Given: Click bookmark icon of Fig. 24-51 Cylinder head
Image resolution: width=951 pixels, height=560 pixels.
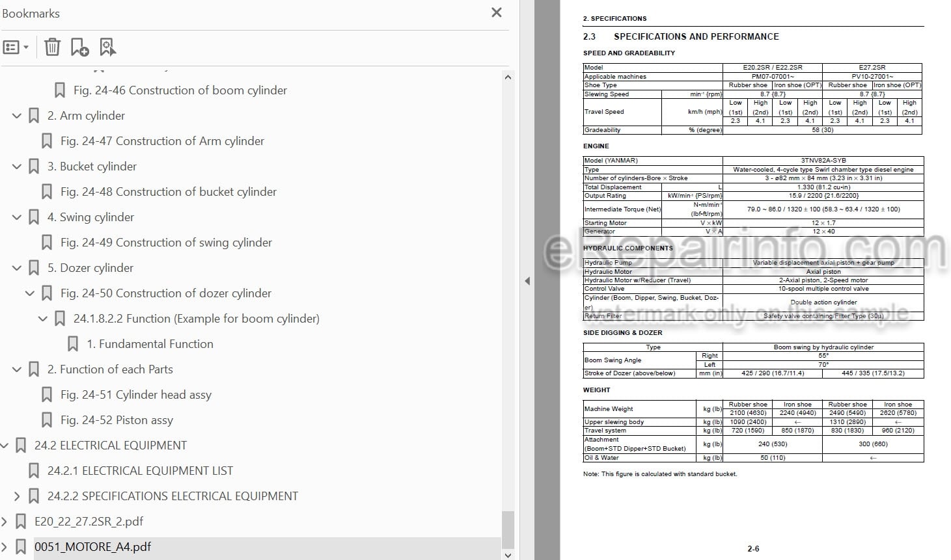Looking at the screenshot, I should pyautogui.click(x=47, y=394).
